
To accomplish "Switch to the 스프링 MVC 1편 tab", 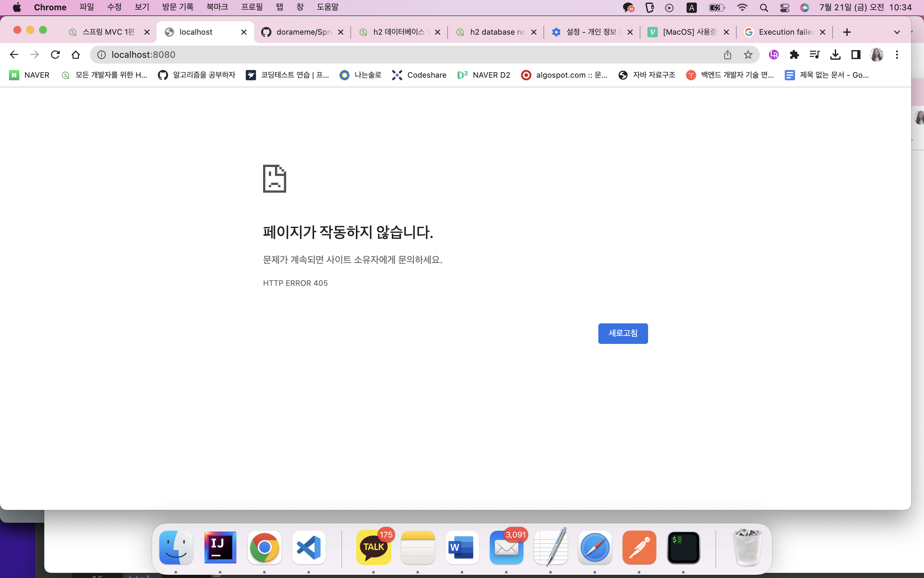I will coord(108,32).
